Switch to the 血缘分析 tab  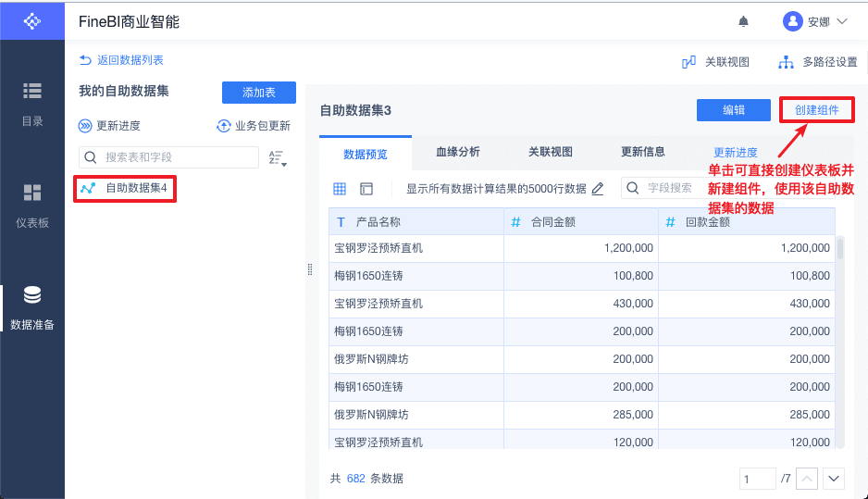pyautogui.click(x=458, y=152)
